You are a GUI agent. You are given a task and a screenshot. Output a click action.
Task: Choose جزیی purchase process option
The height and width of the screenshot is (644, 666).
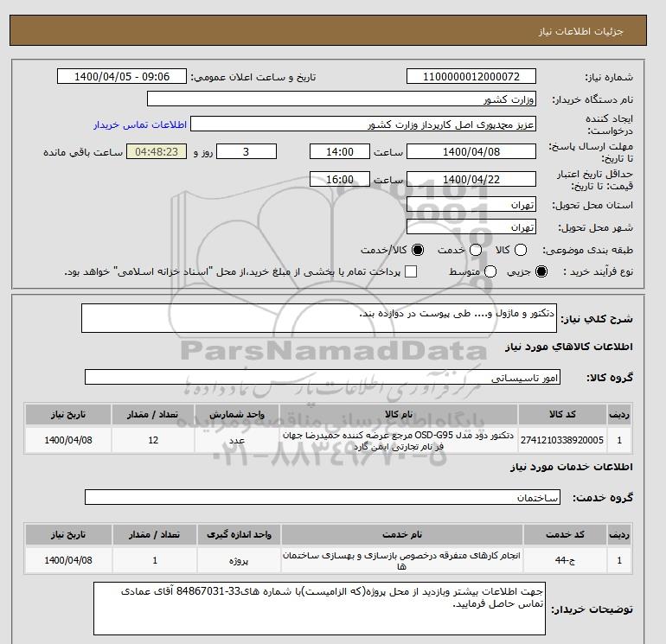(x=541, y=271)
